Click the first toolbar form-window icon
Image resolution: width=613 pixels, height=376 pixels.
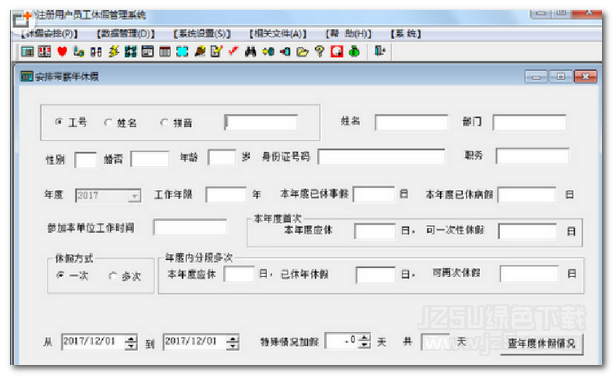point(27,52)
